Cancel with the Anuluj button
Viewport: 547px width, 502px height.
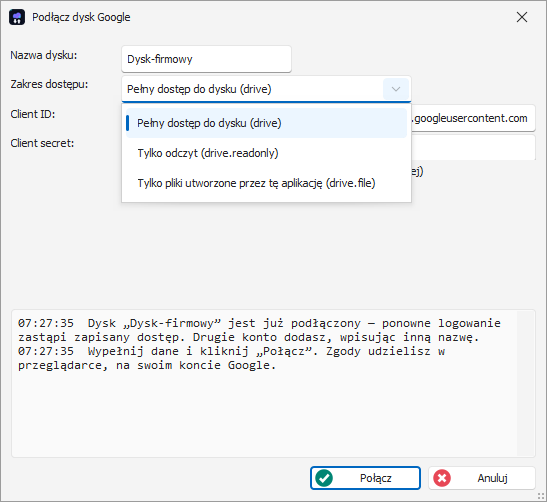[x=482, y=478]
